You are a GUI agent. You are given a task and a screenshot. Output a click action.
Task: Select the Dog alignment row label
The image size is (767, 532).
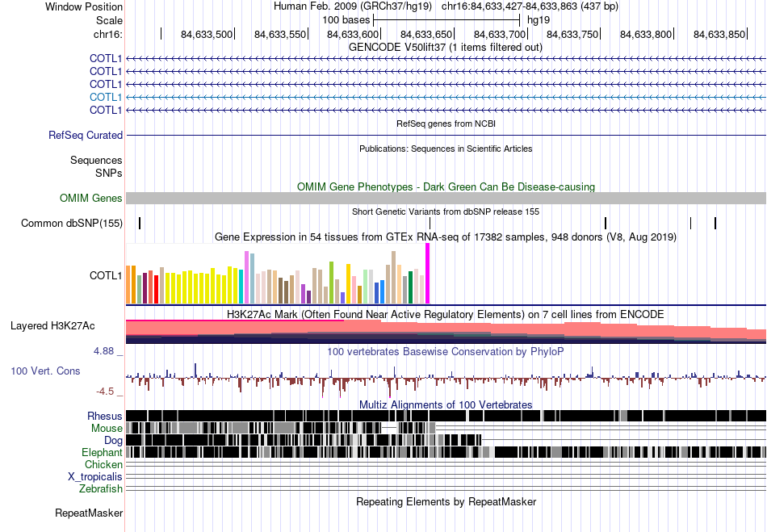tap(114, 441)
